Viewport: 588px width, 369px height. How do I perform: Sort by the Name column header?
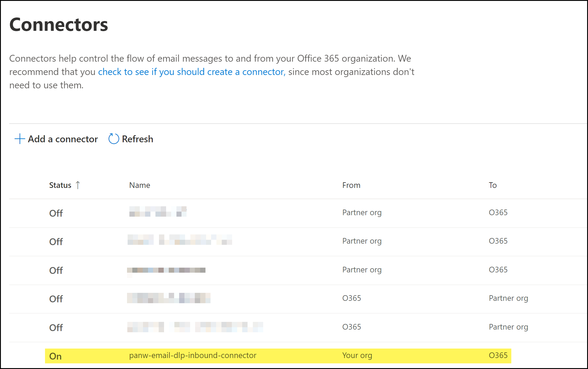point(139,185)
